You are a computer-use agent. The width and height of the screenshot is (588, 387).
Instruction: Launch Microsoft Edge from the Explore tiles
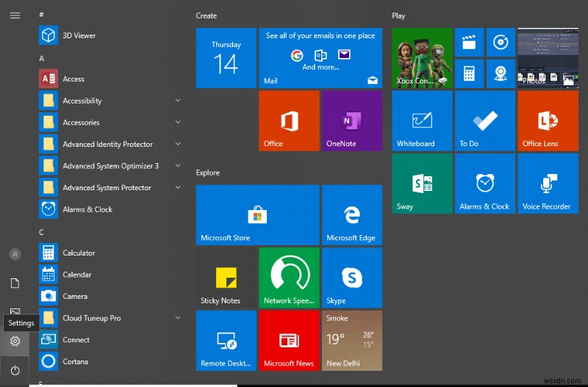(351, 214)
